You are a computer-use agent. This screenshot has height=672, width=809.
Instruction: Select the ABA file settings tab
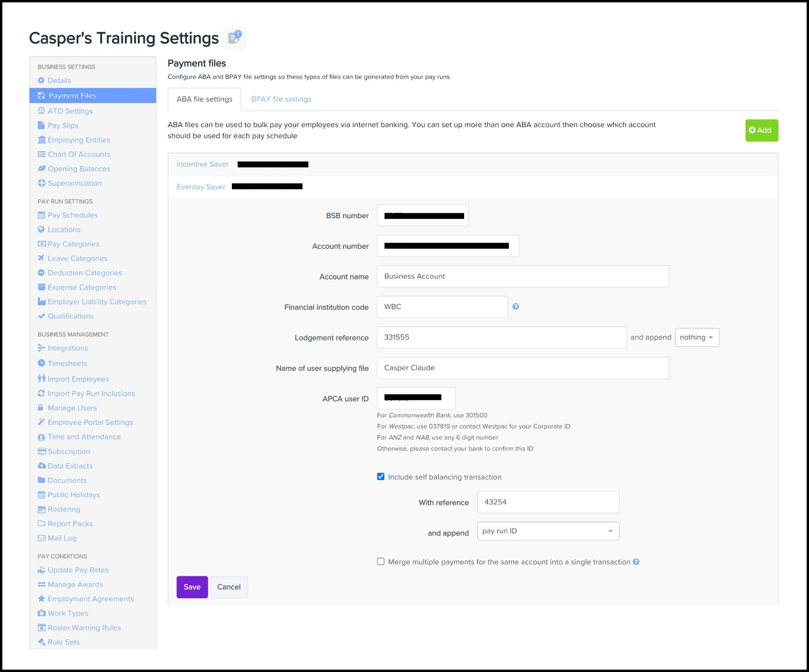tap(204, 99)
